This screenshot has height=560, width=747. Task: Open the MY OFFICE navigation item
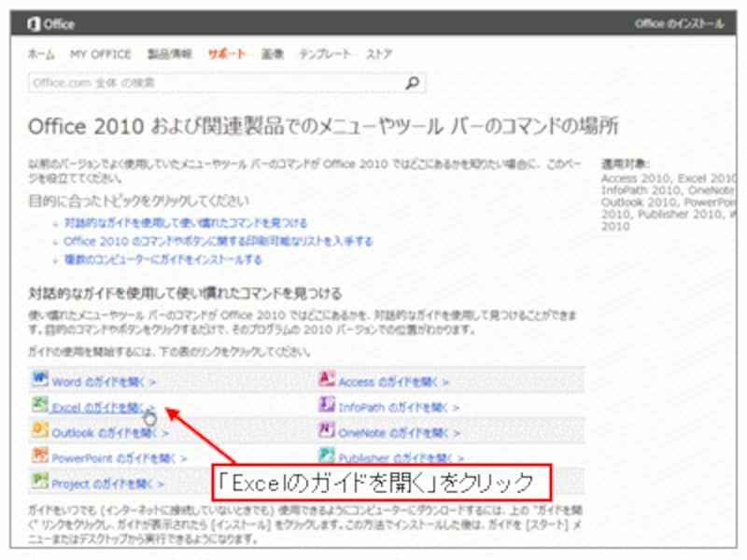click(x=101, y=54)
